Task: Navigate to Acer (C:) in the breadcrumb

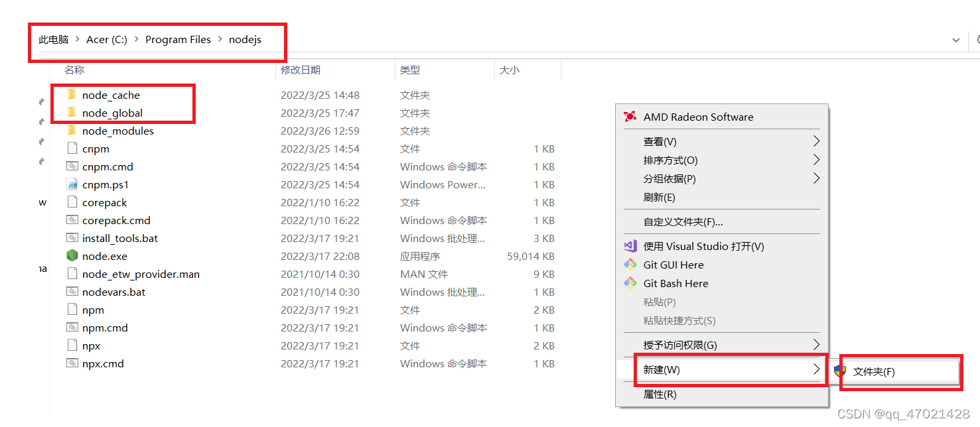Action: [107, 40]
